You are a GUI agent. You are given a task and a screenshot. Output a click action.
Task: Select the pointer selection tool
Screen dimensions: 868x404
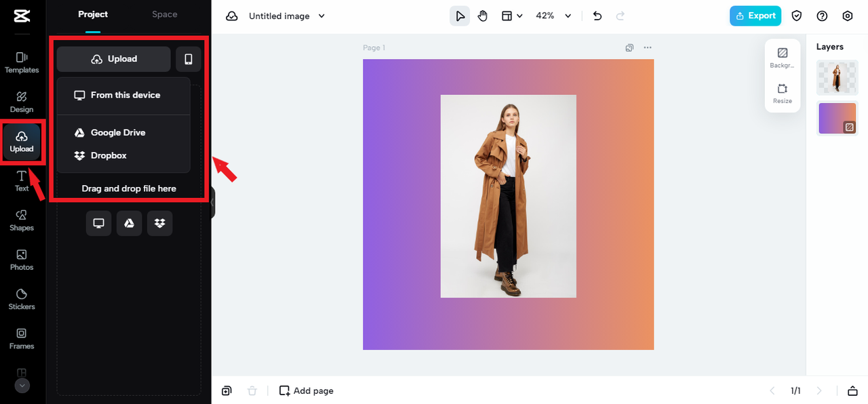(x=460, y=16)
